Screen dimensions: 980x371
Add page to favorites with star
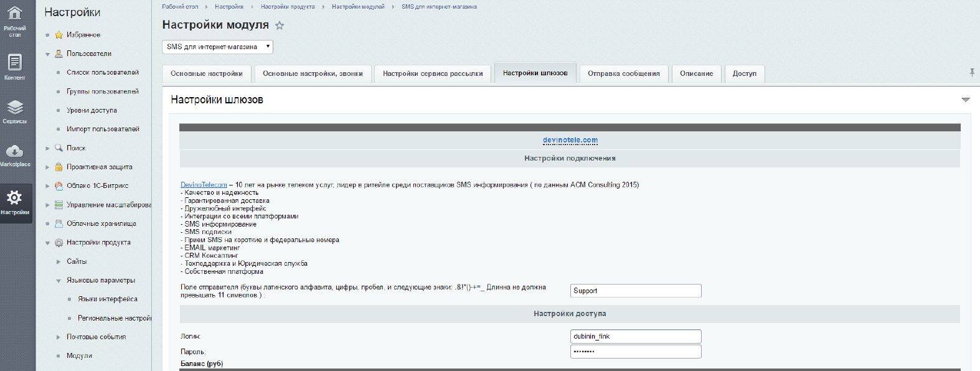[280, 26]
